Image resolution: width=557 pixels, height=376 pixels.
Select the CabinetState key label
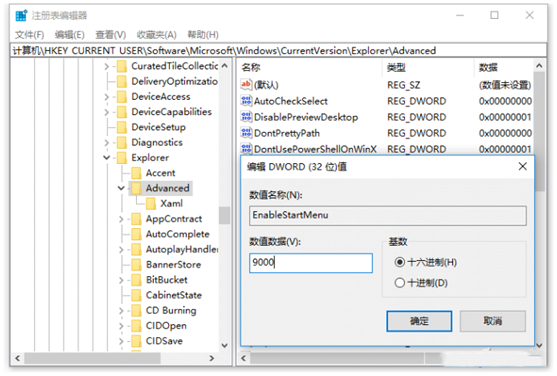point(174,295)
